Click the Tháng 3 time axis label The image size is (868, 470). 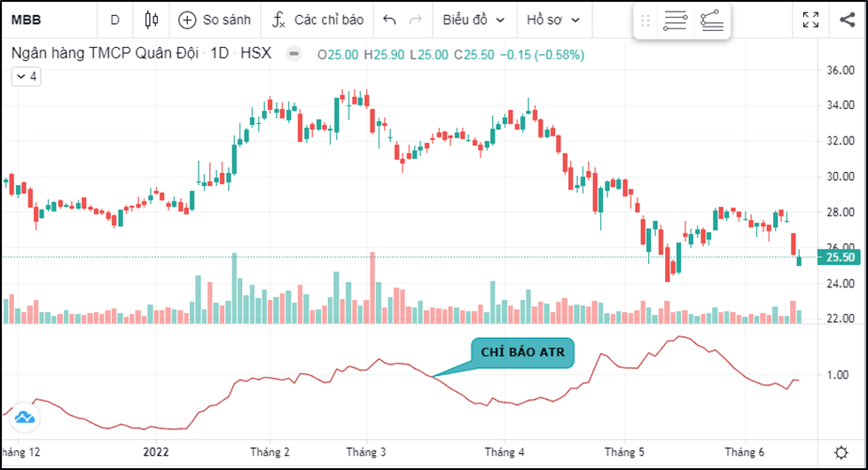pyautogui.click(x=364, y=452)
